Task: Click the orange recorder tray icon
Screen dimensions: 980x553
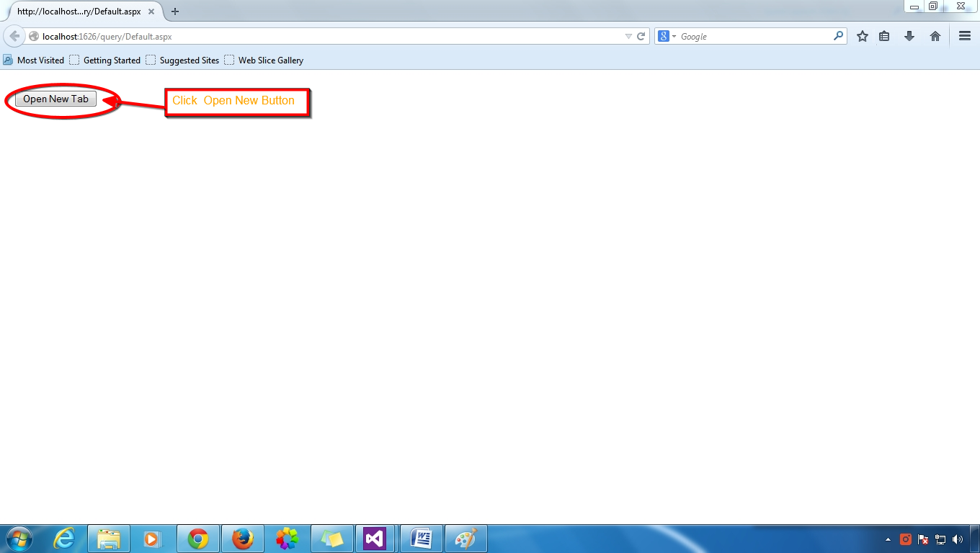Action: [x=906, y=539]
